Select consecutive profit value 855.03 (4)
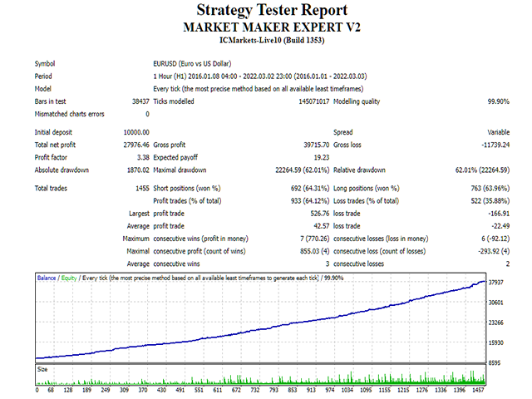 click(x=315, y=251)
